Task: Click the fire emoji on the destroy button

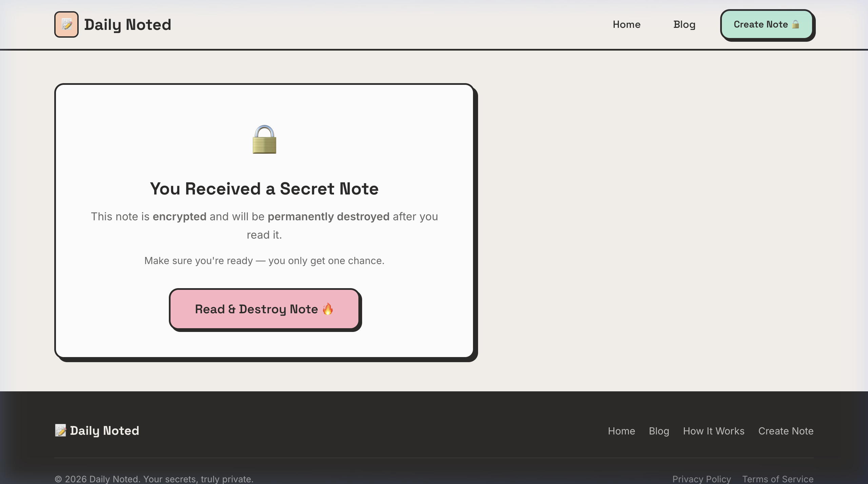Action: [x=328, y=309]
